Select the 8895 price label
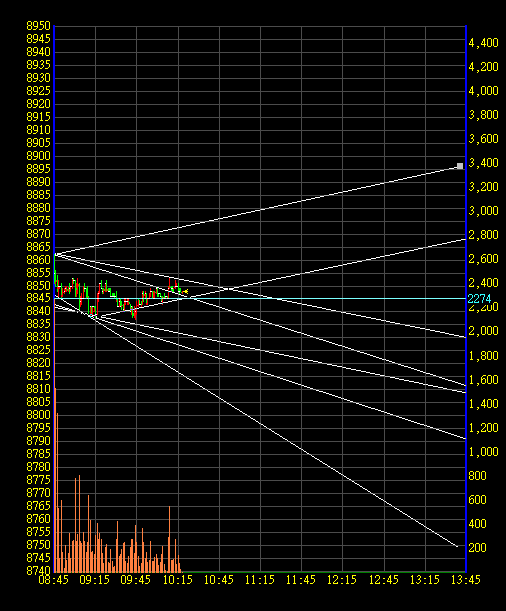Screen dimensions: 506x611 (x=39, y=169)
